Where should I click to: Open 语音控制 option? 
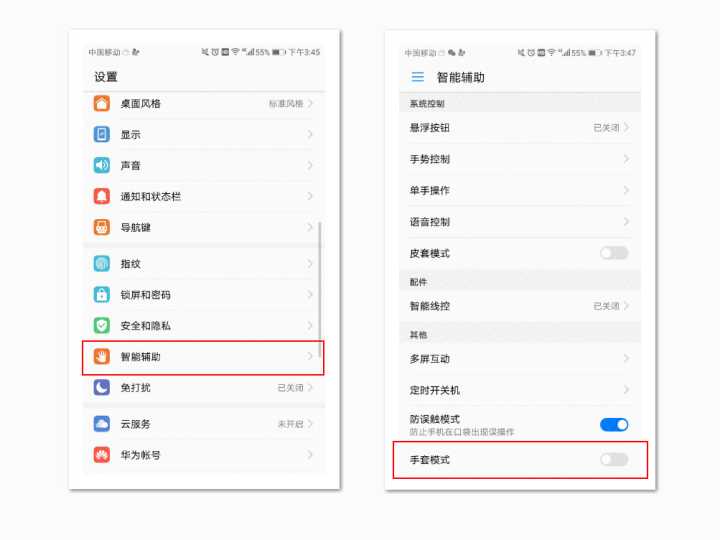(520, 221)
